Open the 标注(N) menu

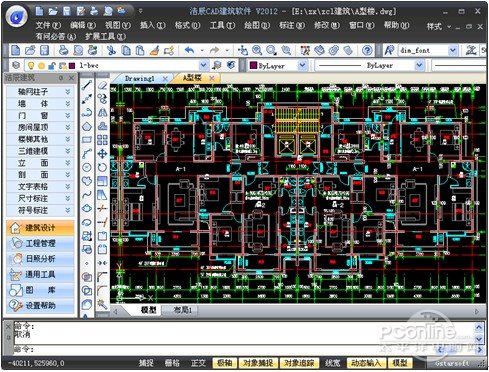(x=292, y=25)
